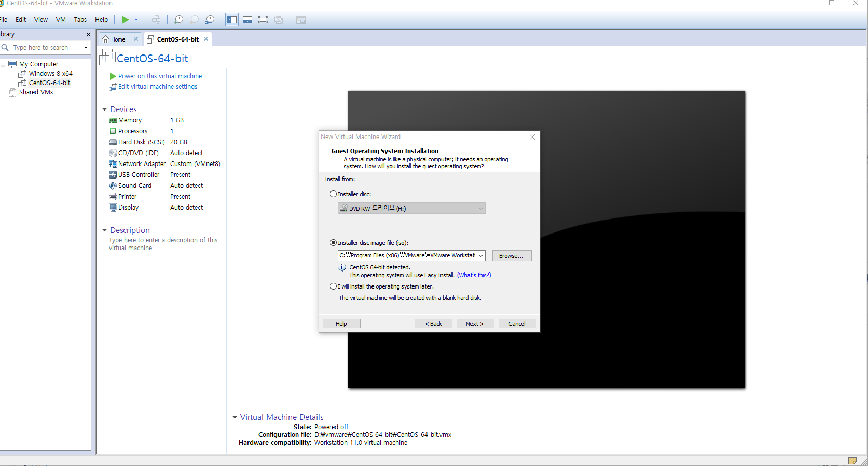868x466 pixels.
Task: Toggle the library sidebar view icon
Action: tap(232, 20)
